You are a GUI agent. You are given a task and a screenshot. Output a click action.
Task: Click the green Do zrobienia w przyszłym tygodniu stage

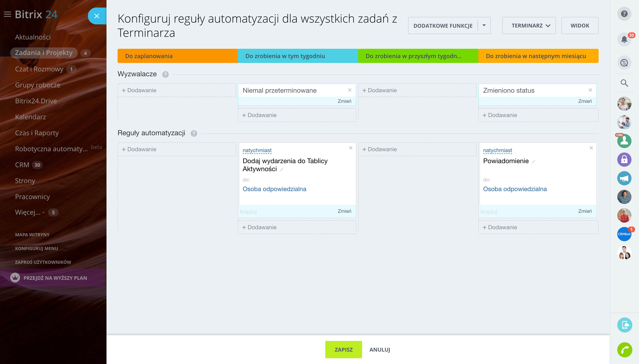click(418, 56)
